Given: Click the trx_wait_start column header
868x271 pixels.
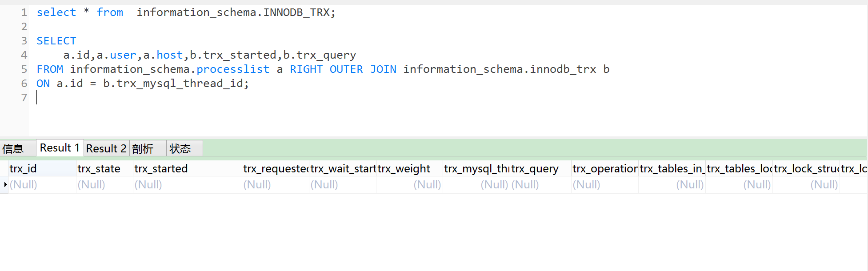Looking at the screenshot, I should click(342, 168).
